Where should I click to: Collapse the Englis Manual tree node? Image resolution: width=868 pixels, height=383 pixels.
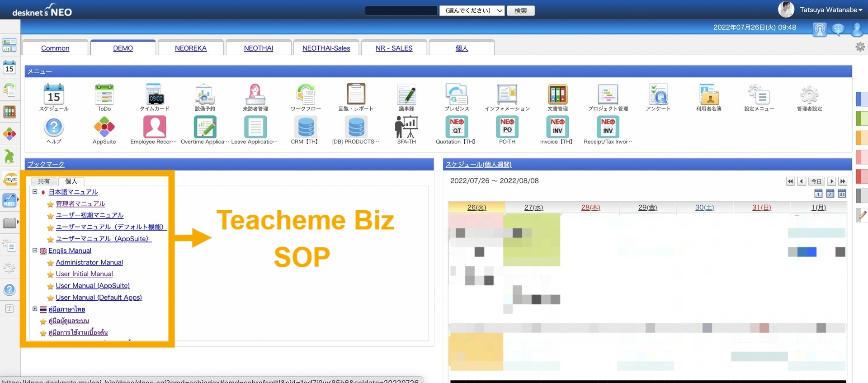pyautogui.click(x=35, y=250)
